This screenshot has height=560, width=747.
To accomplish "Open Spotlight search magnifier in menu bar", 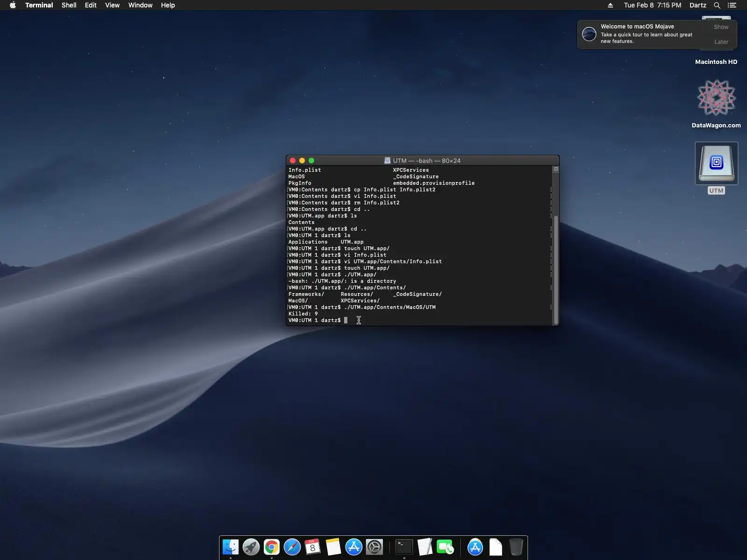I will coord(717,5).
